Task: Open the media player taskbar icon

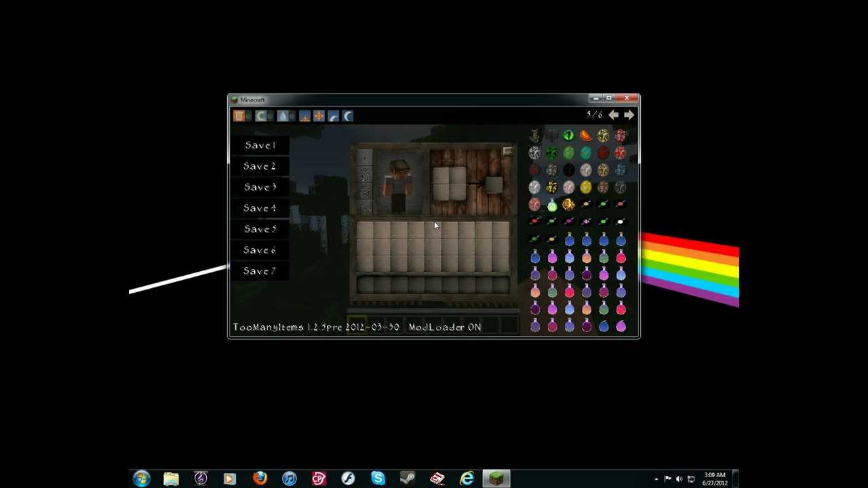Action: coord(230,479)
